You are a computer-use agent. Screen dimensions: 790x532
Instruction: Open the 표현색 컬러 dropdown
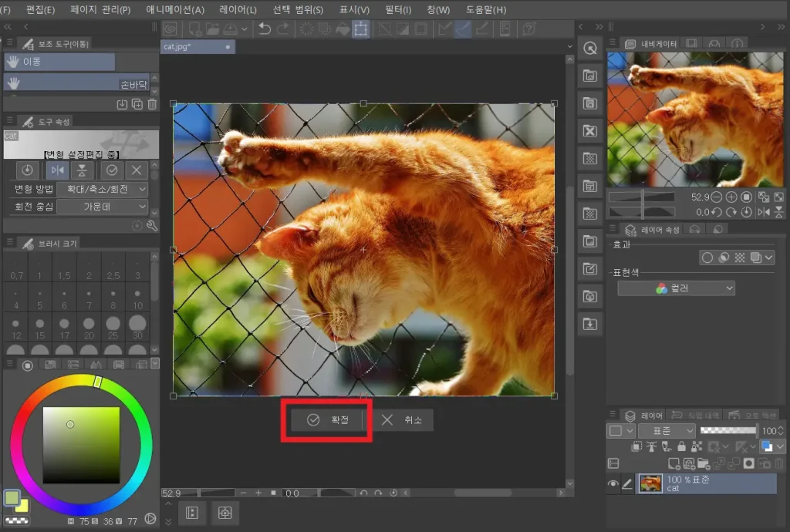coord(676,288)
